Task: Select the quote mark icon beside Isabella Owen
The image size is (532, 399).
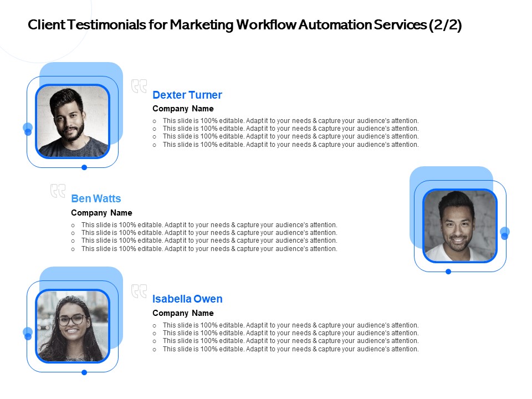Action: (139, 291)
